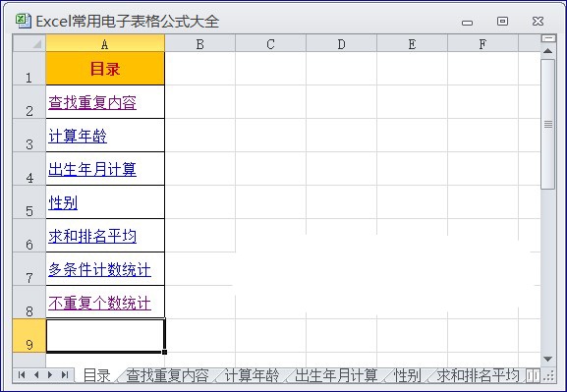Follow the 性别 link in cell A5
Viewport: 567px width, 392px height.
tap(63, 203)
